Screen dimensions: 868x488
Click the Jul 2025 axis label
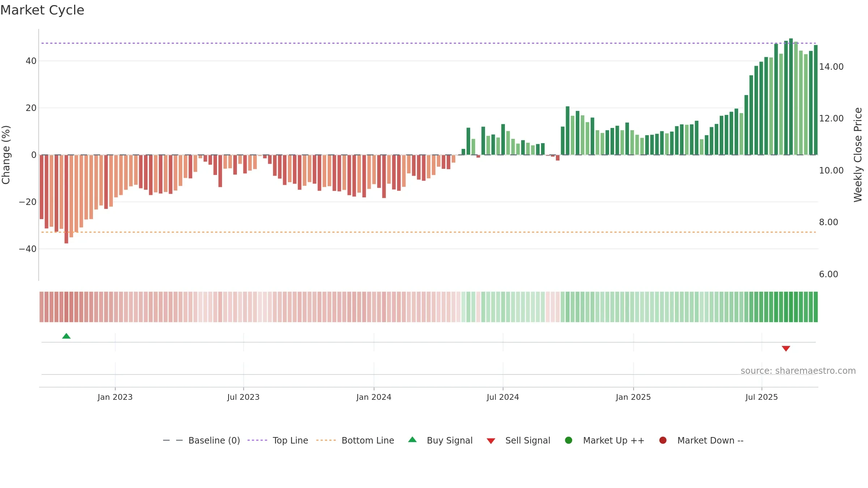pos(762,397)
